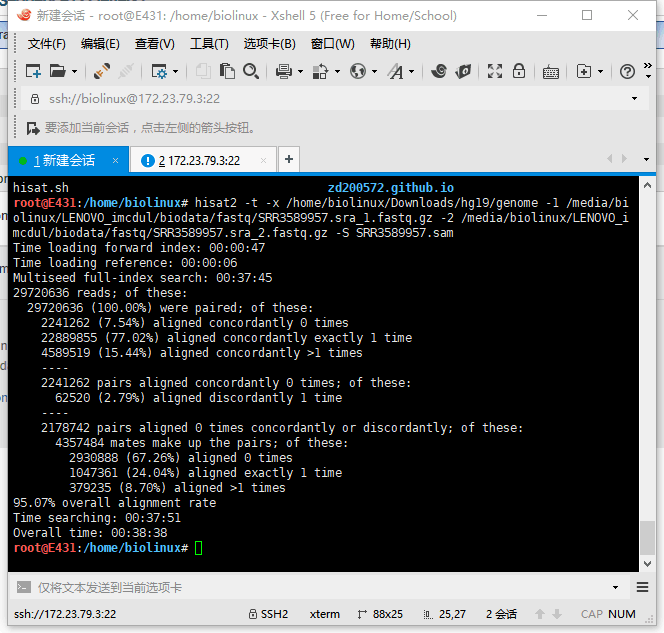This screenshot has height=633, width=664.
Task: Open the compose bar hamburger menu
Action: 642,587
